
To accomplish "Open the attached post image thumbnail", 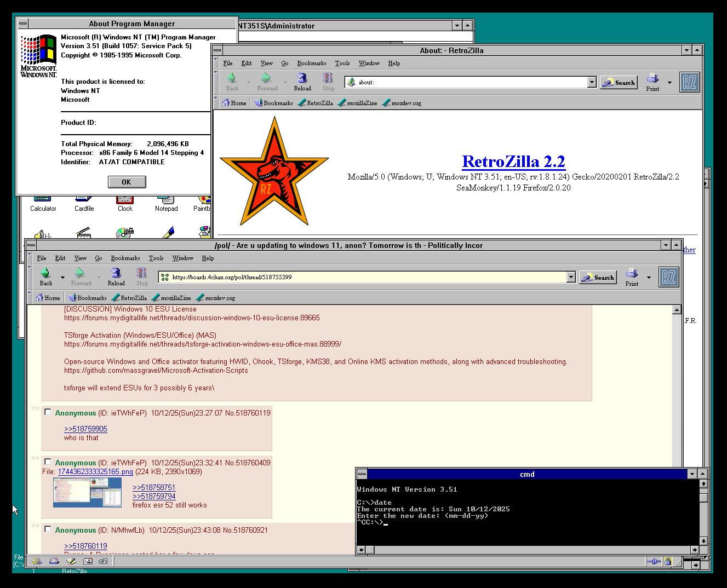I will point(87,492).
